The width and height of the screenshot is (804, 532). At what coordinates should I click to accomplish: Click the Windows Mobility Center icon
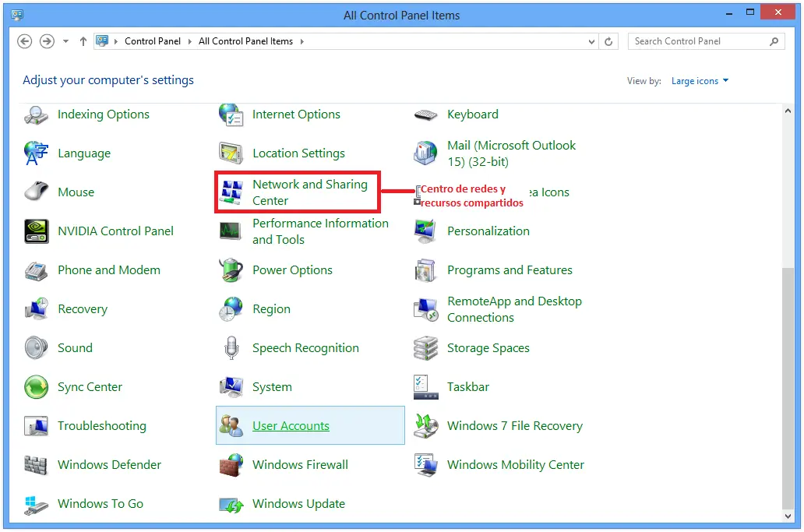(425, 465)
